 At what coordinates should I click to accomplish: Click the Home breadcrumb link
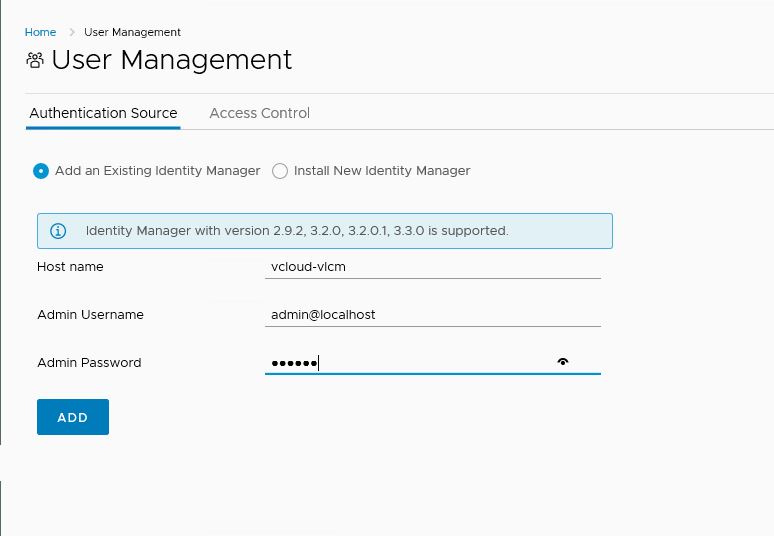40,33
